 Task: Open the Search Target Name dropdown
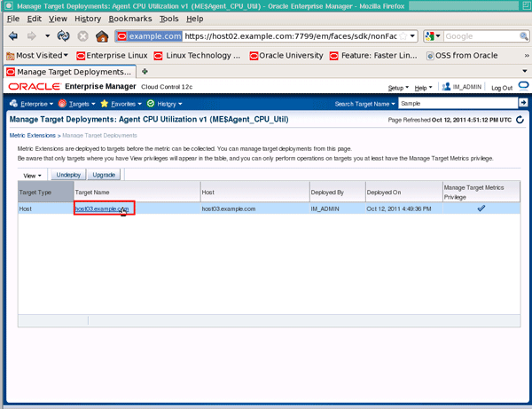tap(365, 104)
